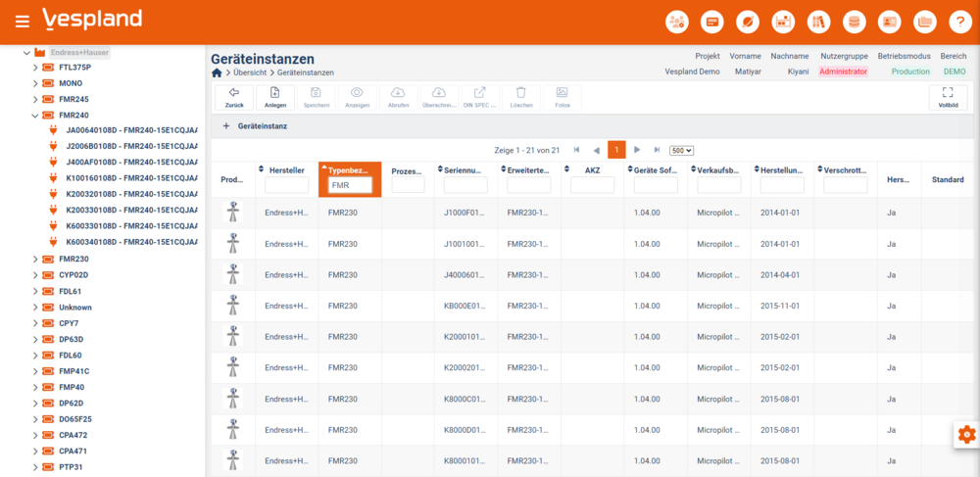The height and width of the screenshot is (477, 980).
Task: Select the Unknown tree item
Action: (75, 308)
